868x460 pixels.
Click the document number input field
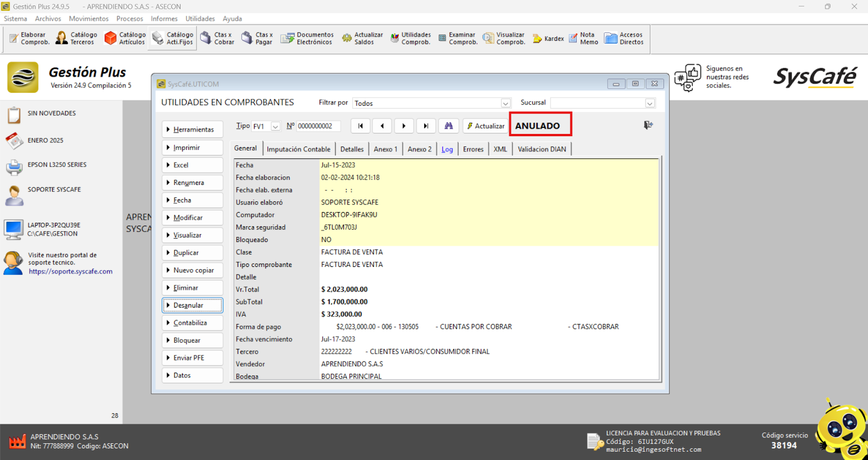coord(318,126)
